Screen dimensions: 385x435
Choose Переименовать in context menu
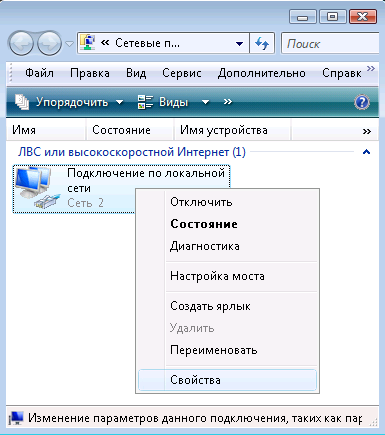227,350
